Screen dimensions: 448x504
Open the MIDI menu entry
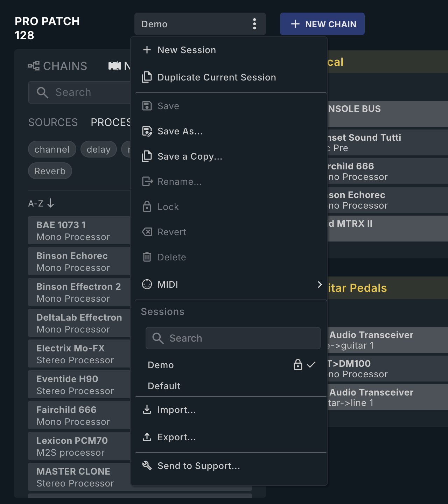pyautogui.click(x=229, y=284)
